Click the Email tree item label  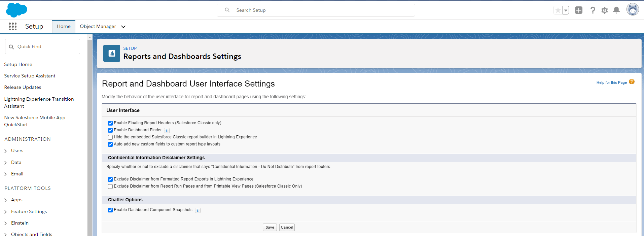coord(17,174)
